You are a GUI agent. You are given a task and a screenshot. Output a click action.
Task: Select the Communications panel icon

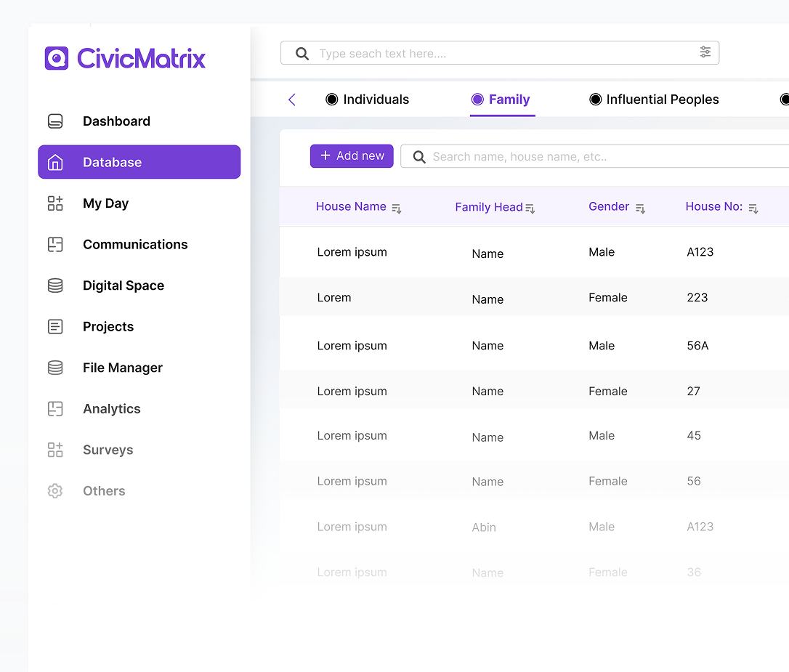click(x=55, y=244)
